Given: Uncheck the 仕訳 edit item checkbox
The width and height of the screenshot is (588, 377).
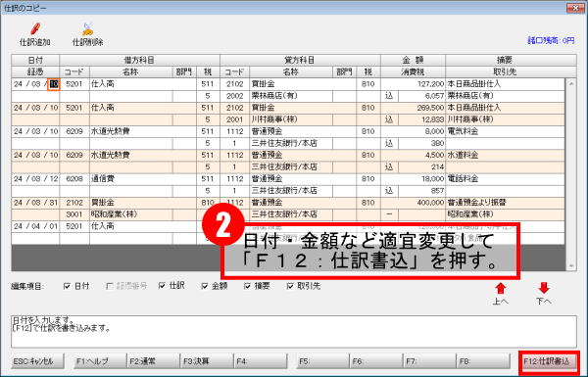Looking at the screenshot, I should coord(162,286).
